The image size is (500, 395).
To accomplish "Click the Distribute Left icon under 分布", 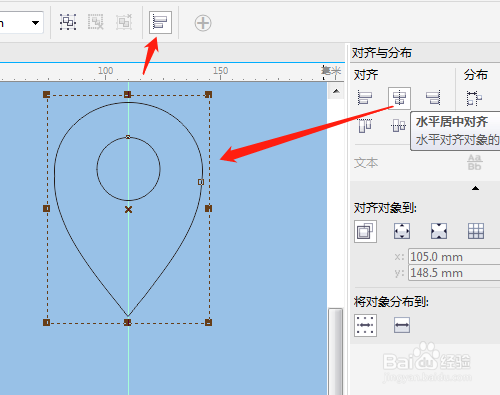I will (474, 98).
